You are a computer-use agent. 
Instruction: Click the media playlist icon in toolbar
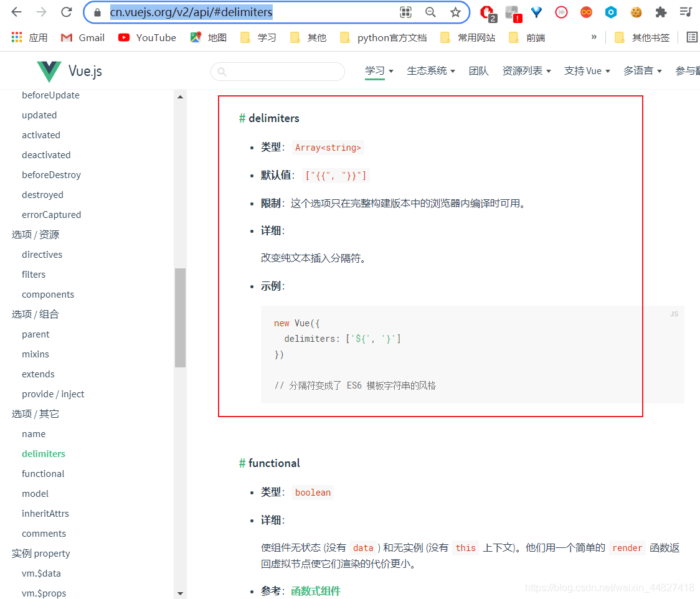click(x=686, y=12)
